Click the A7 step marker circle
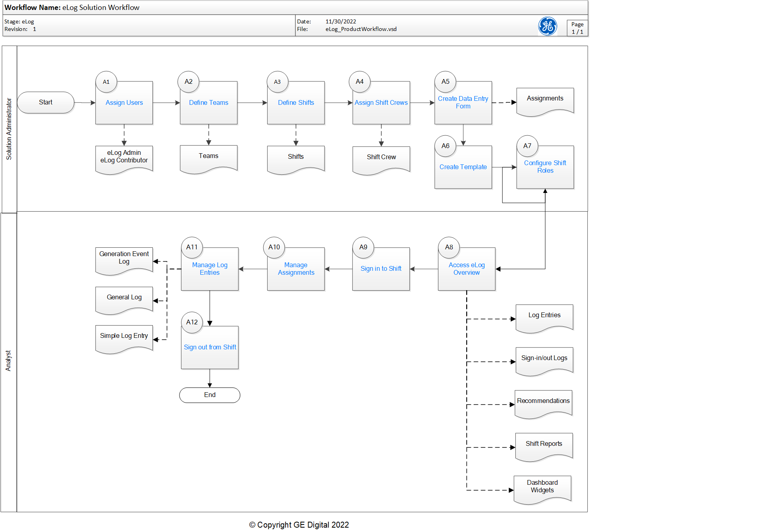Viewport: 760px width, 532px height. coord(527,146)
